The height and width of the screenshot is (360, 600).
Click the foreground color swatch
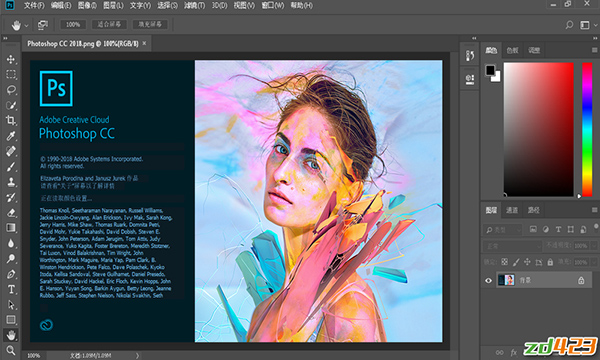point(490,70)
